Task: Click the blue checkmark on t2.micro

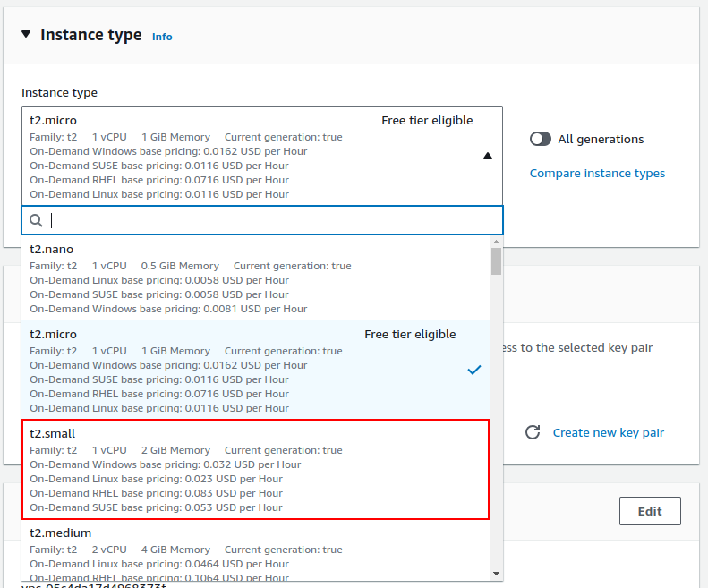Action: (x=474, y=371)
